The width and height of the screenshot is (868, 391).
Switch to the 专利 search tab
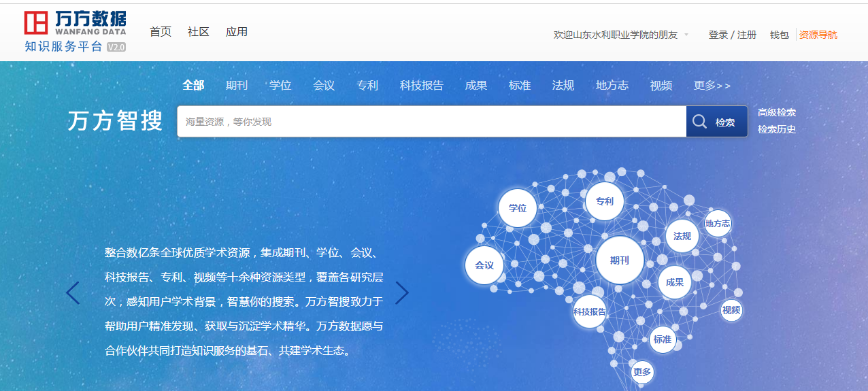(x=367, y=85)
